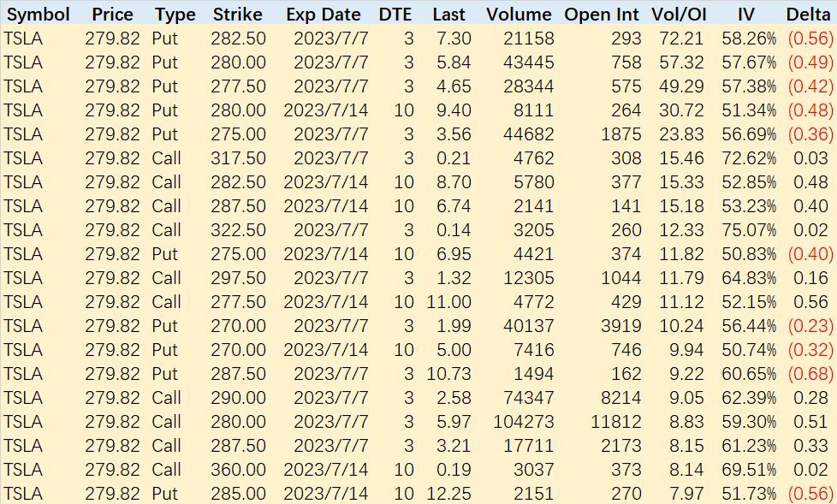
Task: Select the Volume cell 8111
Action: [534, 110]
